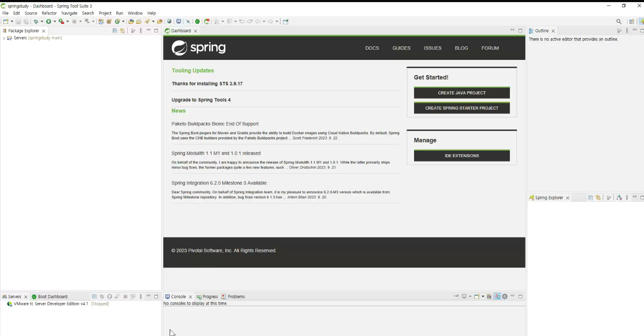This screenshot has width=644, height=336.
Task: Toggle Link with Editor in Package Explorer
Action: 123,31
